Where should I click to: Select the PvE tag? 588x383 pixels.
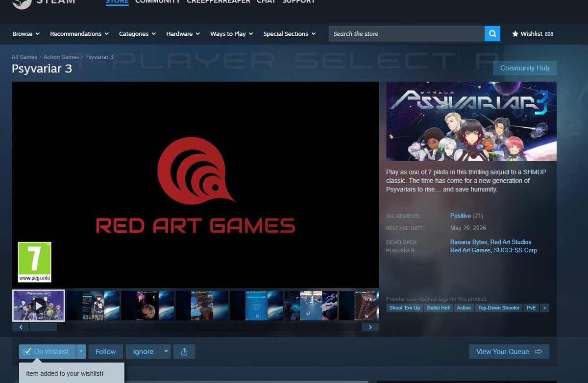click(x=531, y=308)
